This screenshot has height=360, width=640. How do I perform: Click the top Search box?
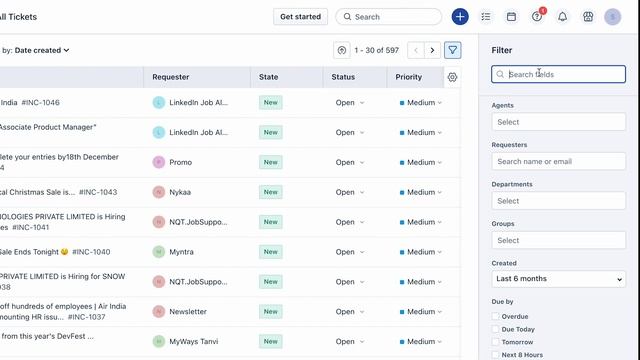pyautogui.click(x=389, y=17)
